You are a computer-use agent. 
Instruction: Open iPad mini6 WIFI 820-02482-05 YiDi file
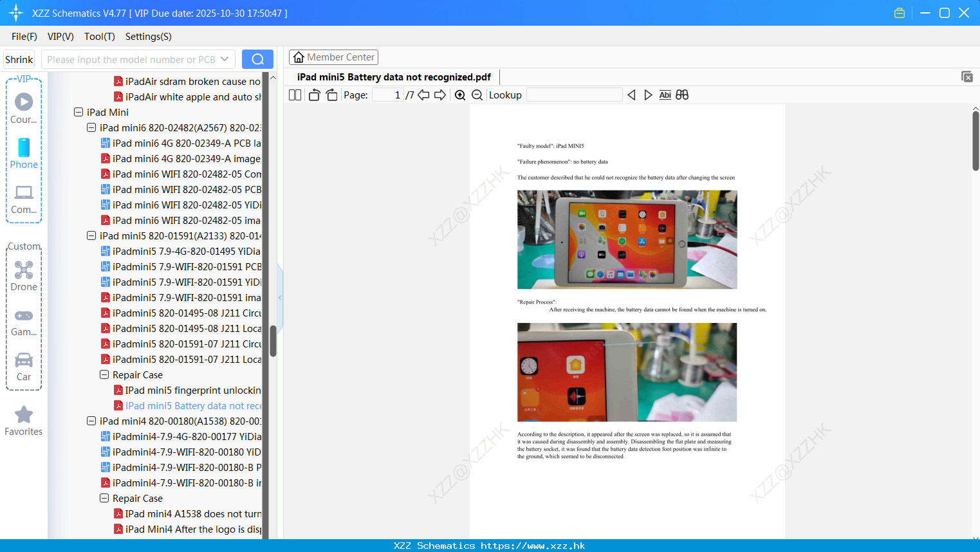(181, 205)
